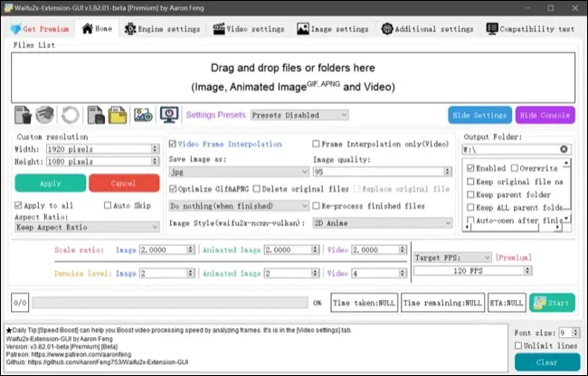Enable Frame Interpolation only(Video) checkbox
Screen dimensions: 588x376
point(316,144)
